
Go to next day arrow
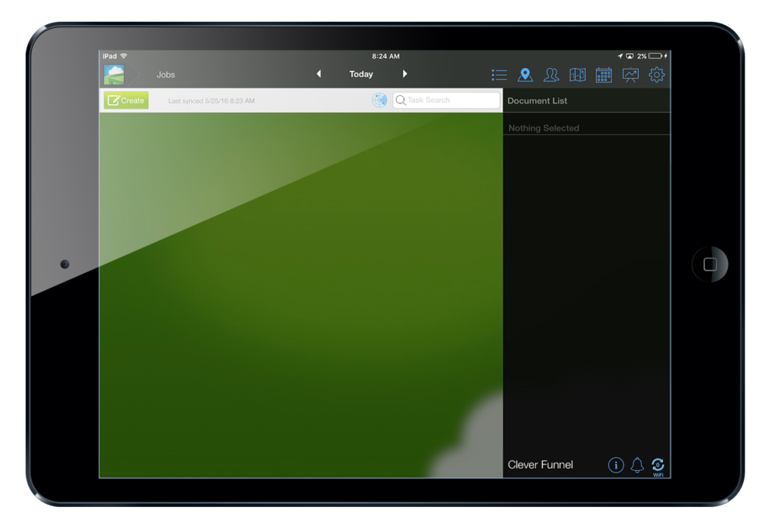point(405,74)
